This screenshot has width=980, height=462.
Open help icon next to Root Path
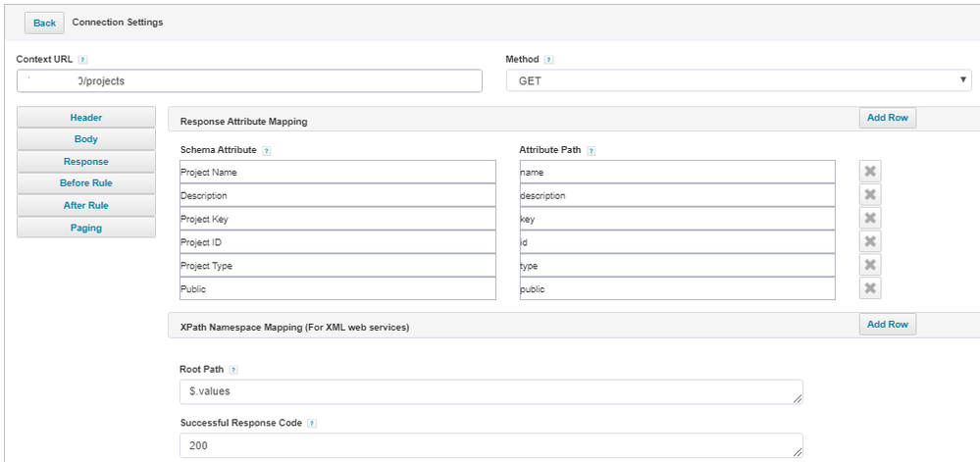pyautogui.click(x=232, y=370)
